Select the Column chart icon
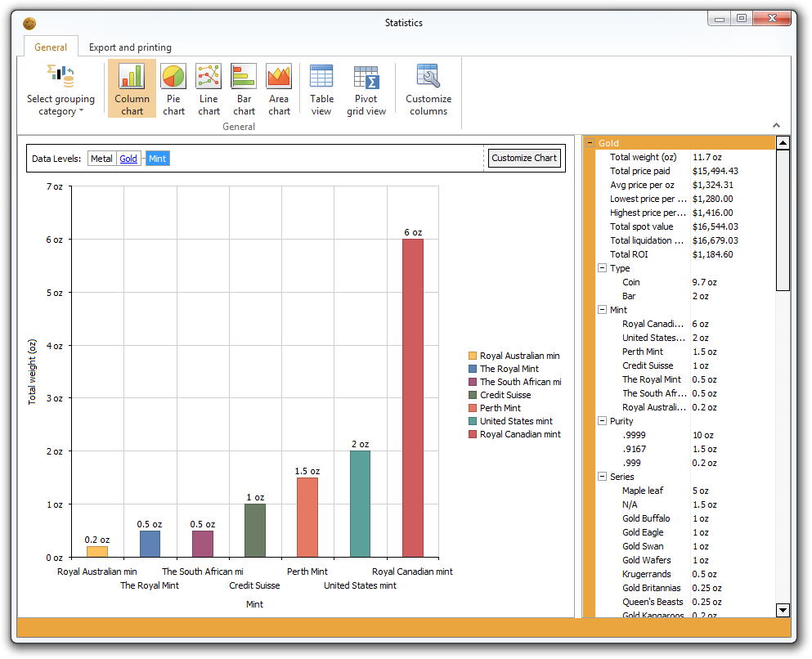 [132, 88]
